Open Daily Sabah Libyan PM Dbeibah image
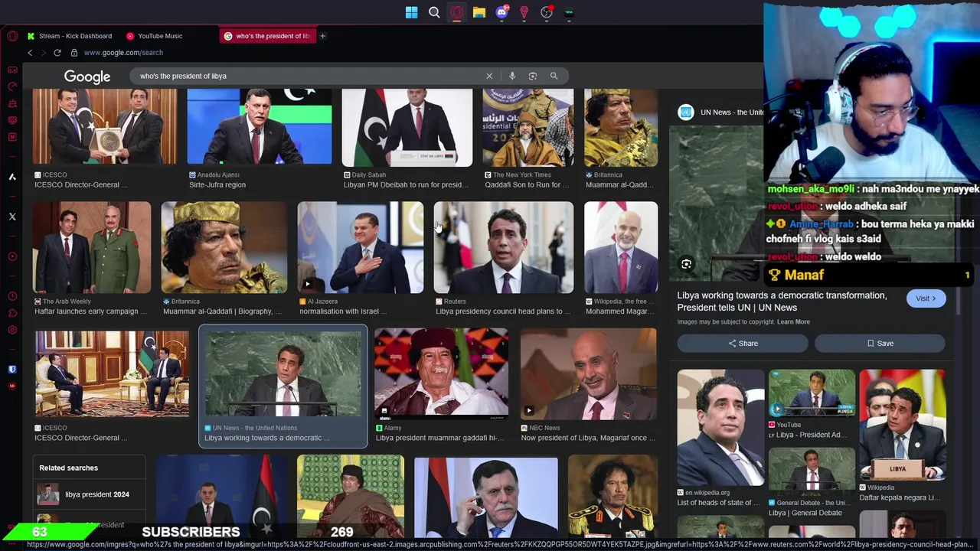This screenshot has width=980, height=551. coord(407,127)
